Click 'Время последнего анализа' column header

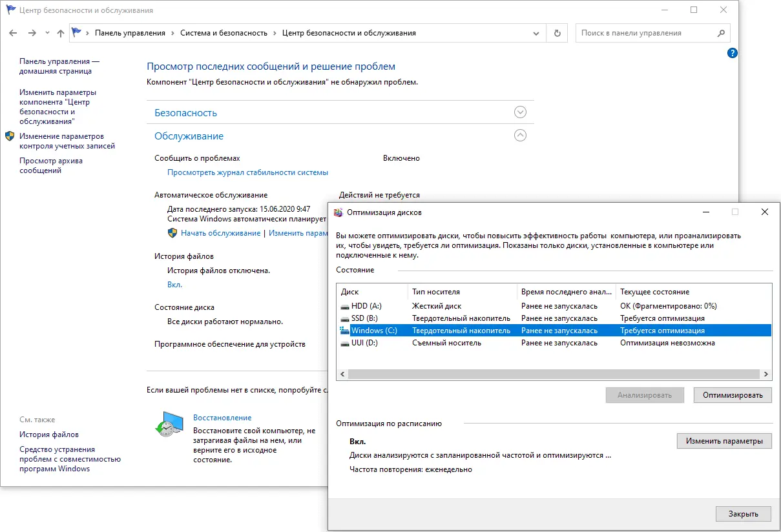(x=566, y=292)
